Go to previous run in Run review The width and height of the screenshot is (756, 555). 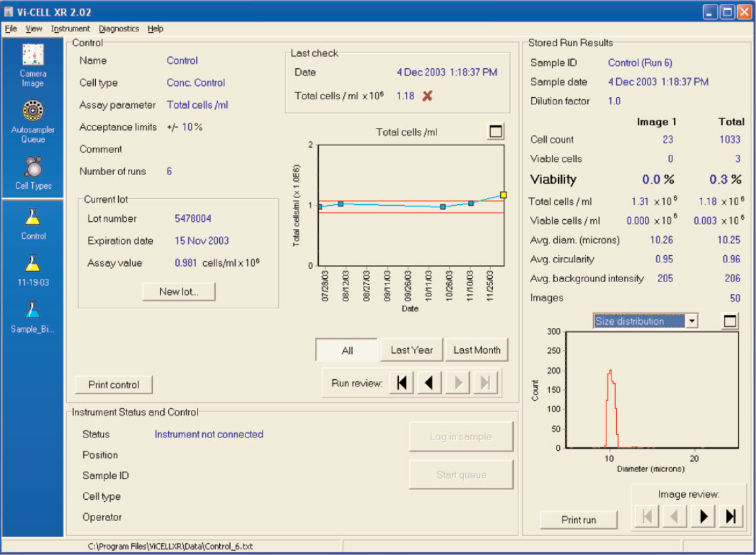429,383
